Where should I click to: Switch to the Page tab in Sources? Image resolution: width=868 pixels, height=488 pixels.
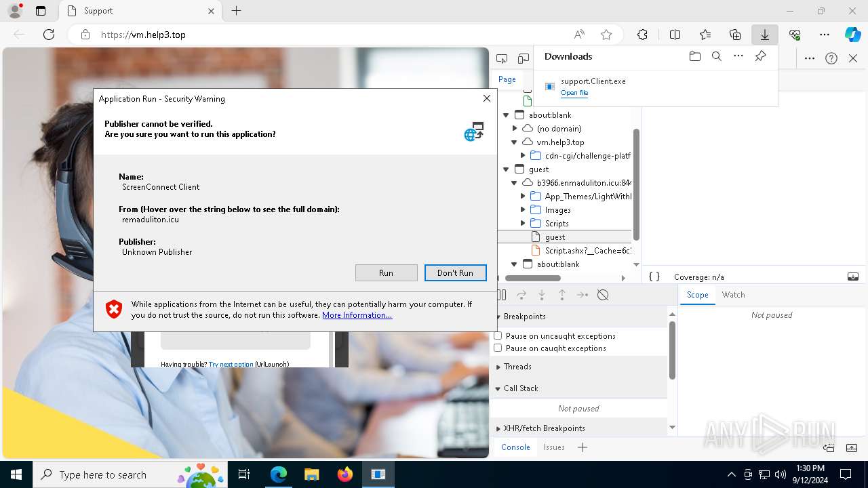(507, 79)
